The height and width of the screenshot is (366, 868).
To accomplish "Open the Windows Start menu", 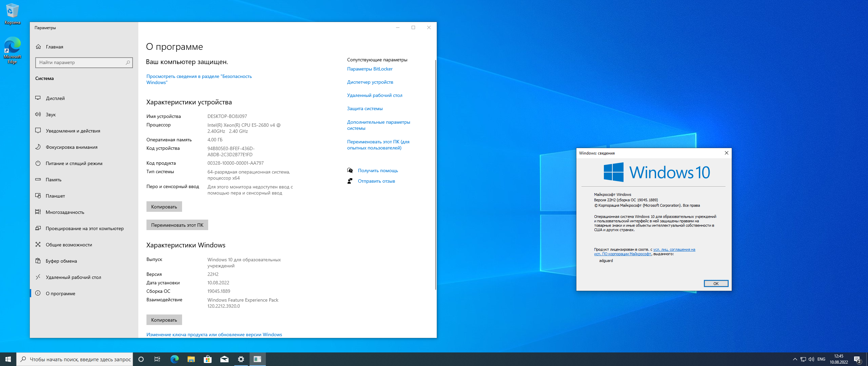I will pos(8,359).
